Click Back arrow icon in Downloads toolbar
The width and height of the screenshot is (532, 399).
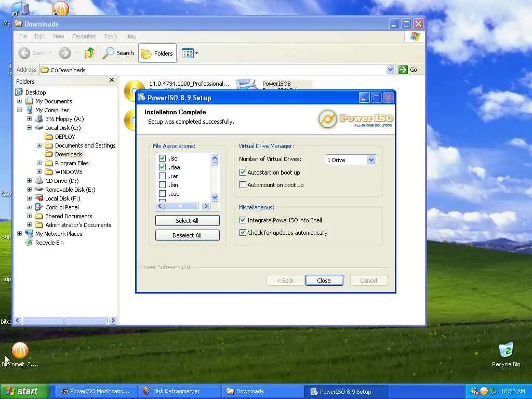pos(24,53)
